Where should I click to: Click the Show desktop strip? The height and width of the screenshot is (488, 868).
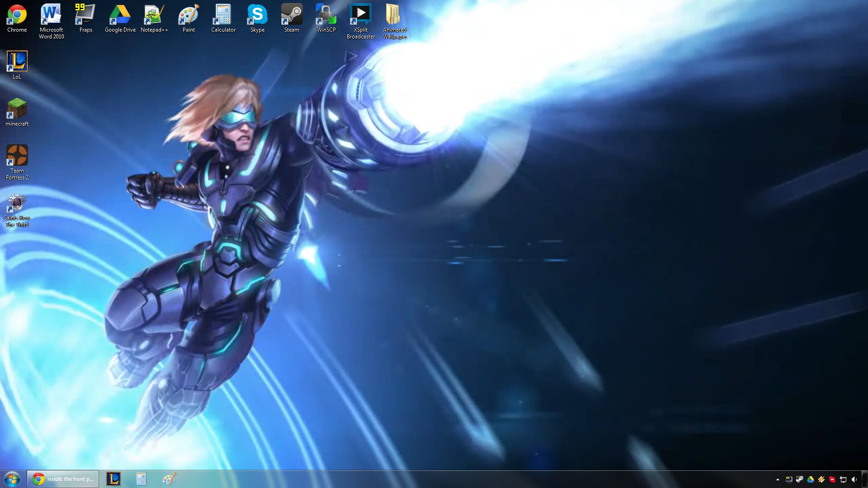(x=865, y=479)
